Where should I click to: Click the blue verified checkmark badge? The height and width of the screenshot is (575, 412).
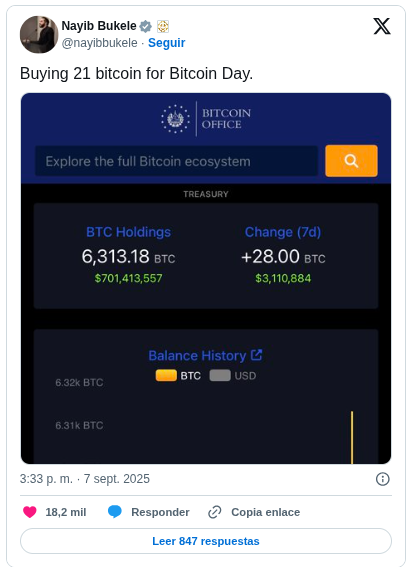(x=146, y=26)
